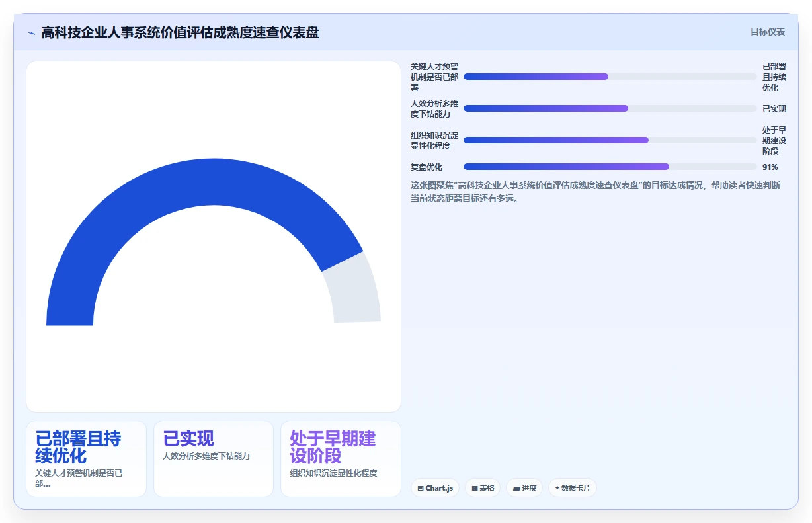812x523 pixels.
Task: Click the 已部署且持续优化 value beside bar
Action: (x=774, y=77)
